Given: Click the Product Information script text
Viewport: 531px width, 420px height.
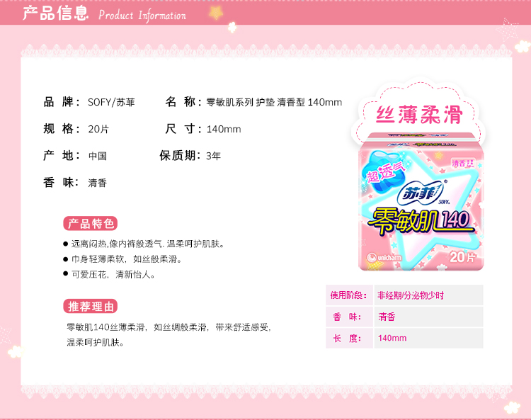Looking at the screenshot, I should click(x=142, y=16).
